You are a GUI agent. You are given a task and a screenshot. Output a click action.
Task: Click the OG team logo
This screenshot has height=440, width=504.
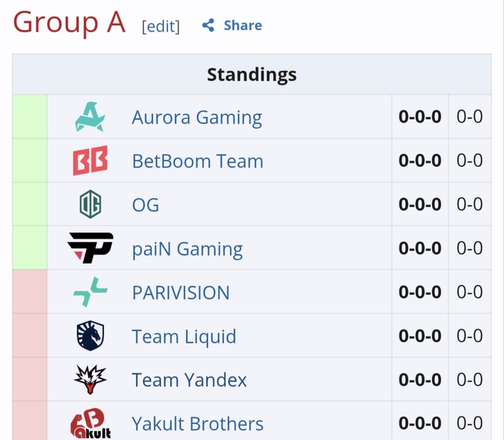coord(90,204)
